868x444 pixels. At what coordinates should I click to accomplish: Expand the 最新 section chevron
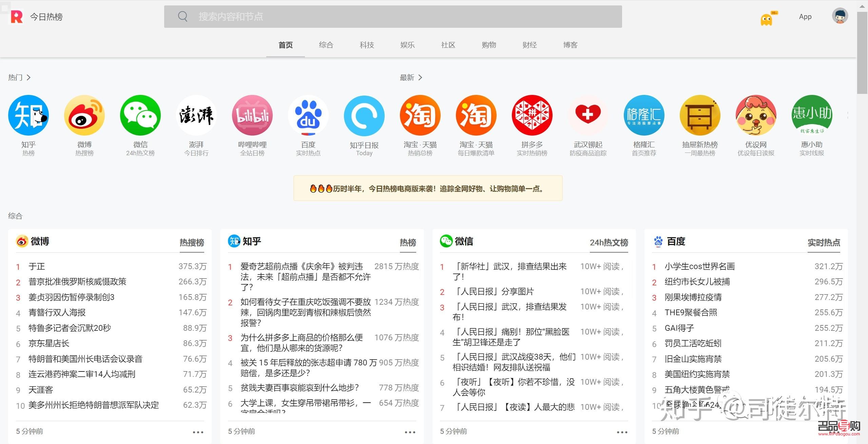[420, 78]
